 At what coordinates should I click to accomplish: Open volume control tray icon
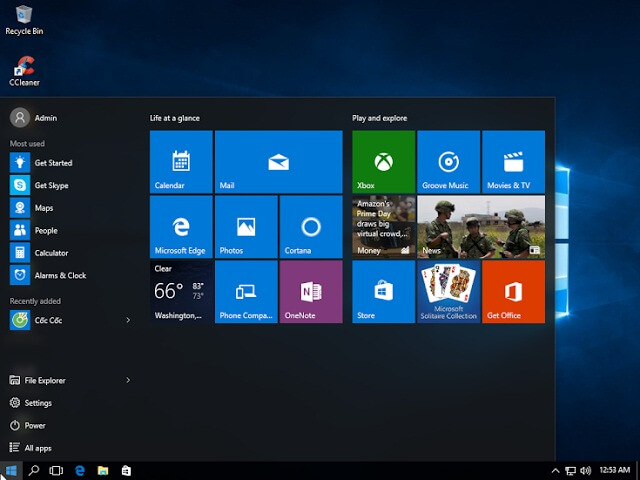(x=585, y=471)
